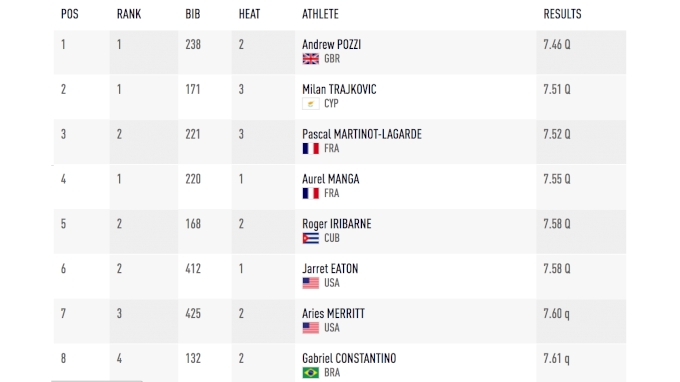Sort by the RANK column header

click(x=129, y=14)
